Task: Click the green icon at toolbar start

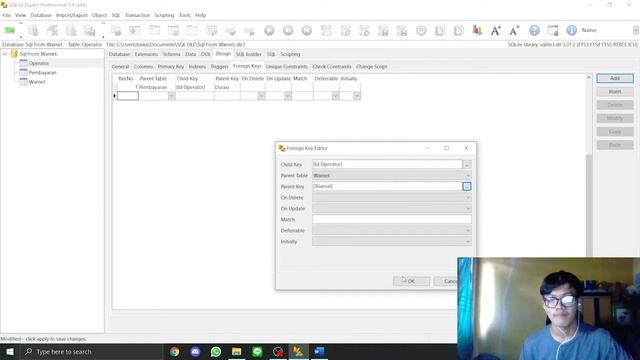Action: click(10, 30)
